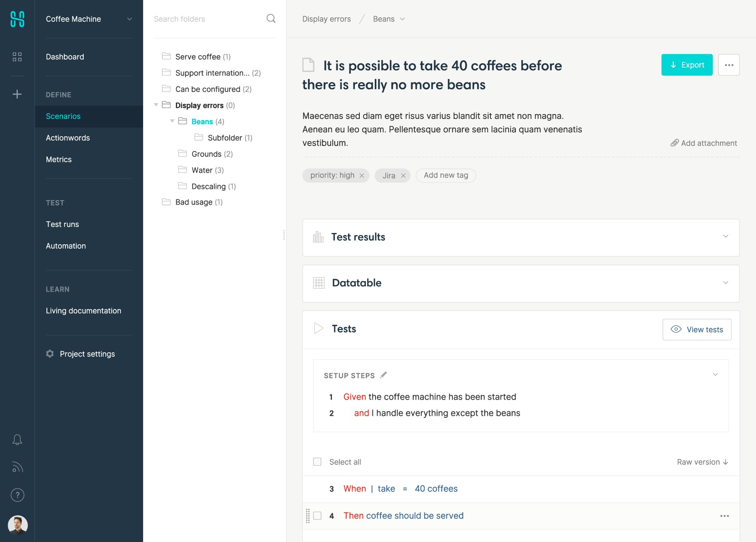
Task: Click the plus icon to create new item
Action: tap(17, 94)
